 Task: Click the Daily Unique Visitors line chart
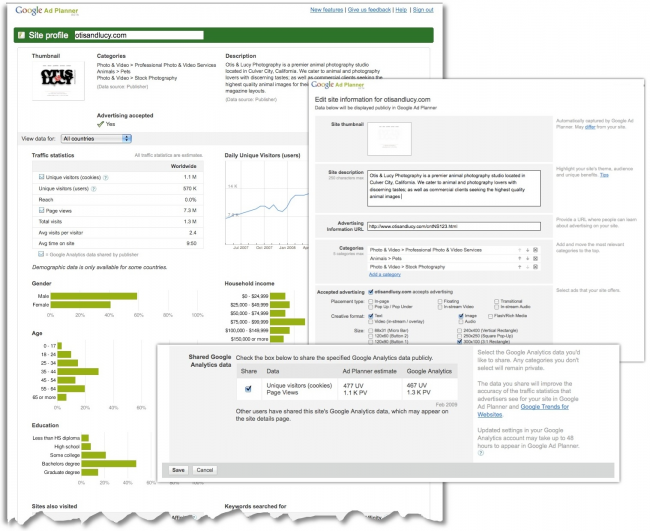(267, 203)
